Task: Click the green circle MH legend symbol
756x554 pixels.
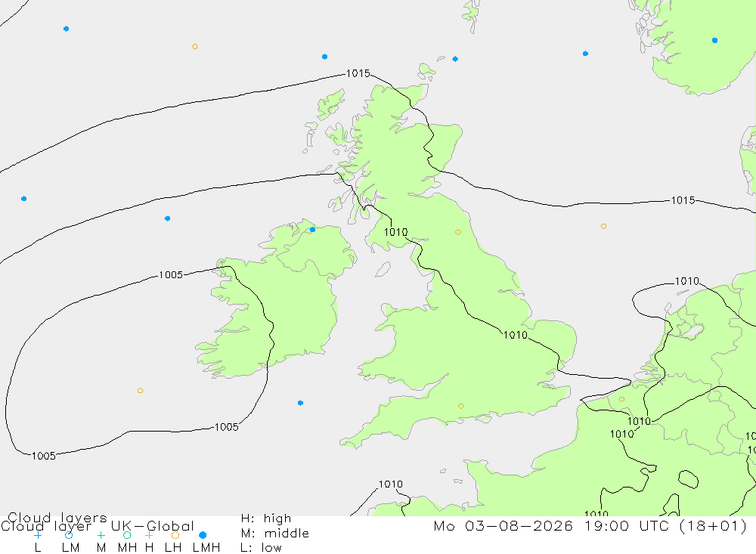Action: [x=127, y=535]
